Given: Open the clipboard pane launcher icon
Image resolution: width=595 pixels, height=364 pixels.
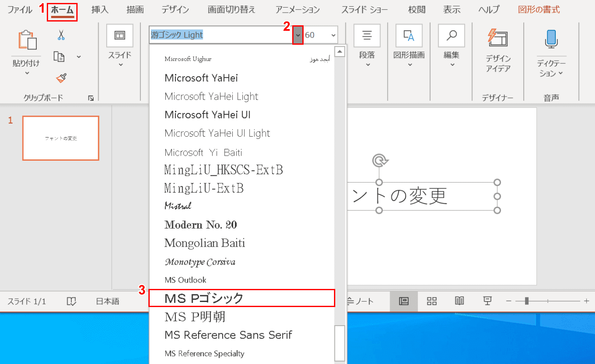Looking at the screenshot, I should click(91, 98).
